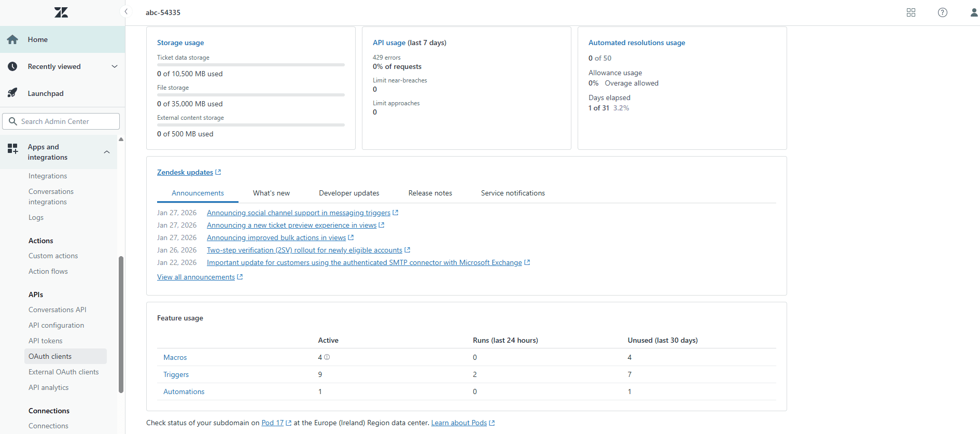Click the Launchpad rocket icon
980x434 pixels.
coord(12,93)
